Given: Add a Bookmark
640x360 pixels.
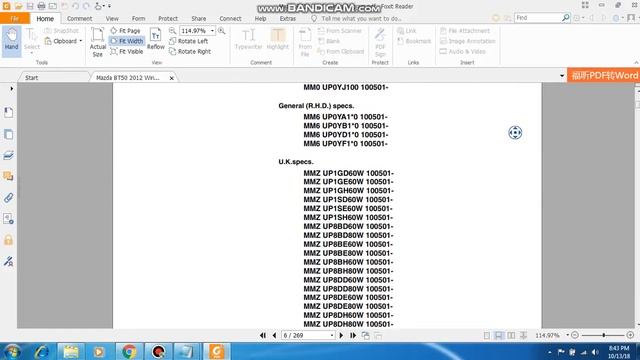Looking at the screenshot, I should tap(414, 41).
